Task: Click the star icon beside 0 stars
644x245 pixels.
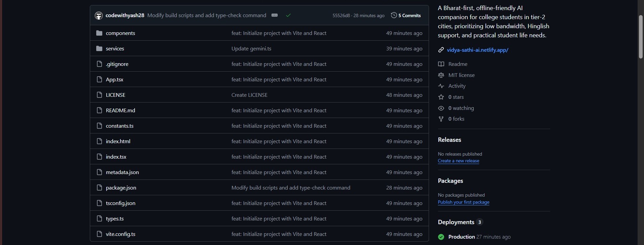Action: (441, 97)
